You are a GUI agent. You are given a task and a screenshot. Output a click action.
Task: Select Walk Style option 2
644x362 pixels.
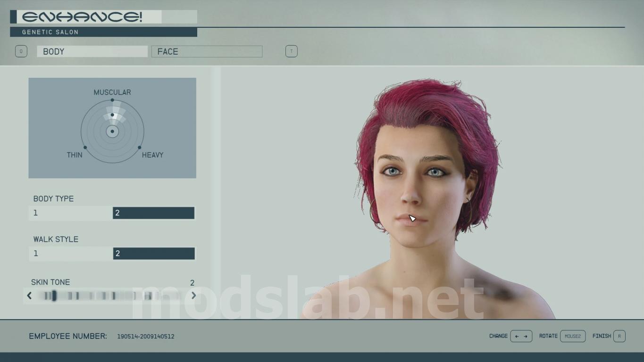[x=154, y=254]
